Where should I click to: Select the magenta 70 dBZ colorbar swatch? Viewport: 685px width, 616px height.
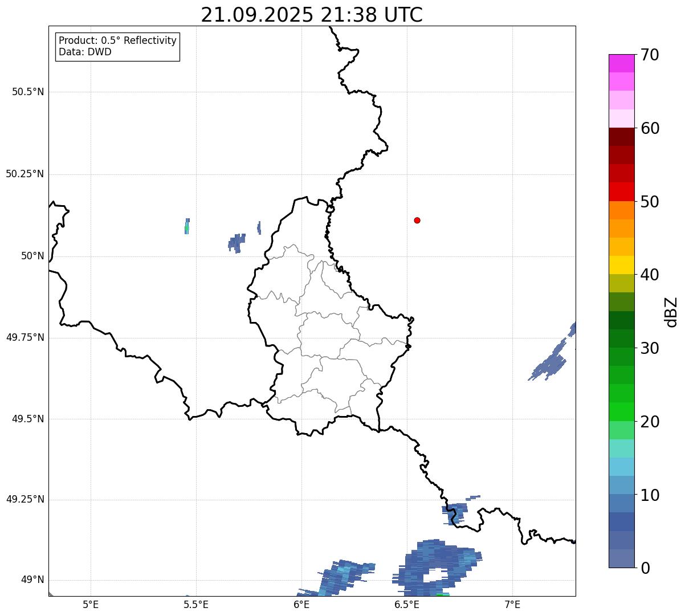coord(621,63)
